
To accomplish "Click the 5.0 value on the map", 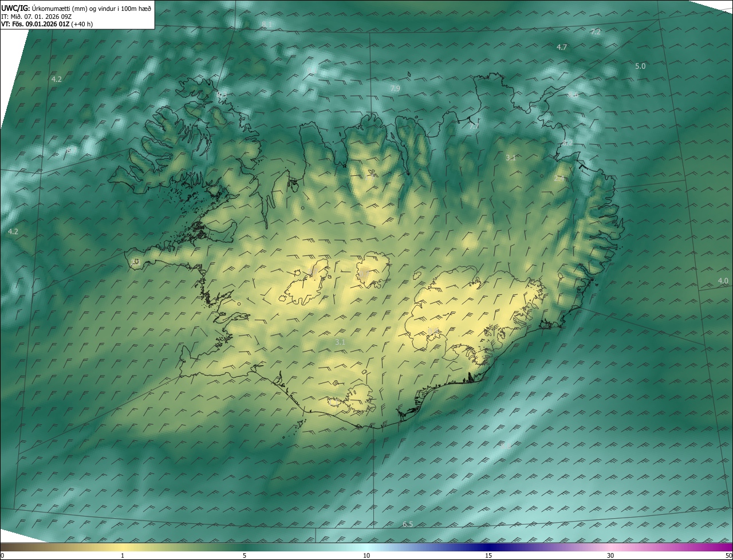I will tap(640, 66).
